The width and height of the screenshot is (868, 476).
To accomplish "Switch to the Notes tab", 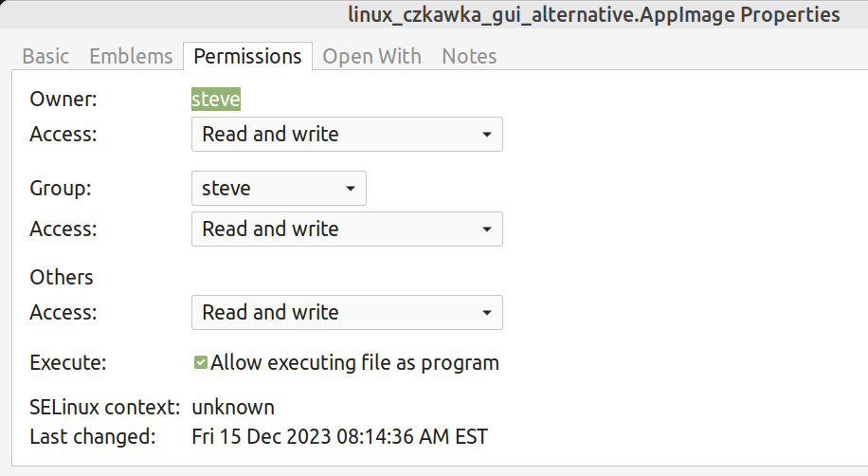I will coord(469,56).
